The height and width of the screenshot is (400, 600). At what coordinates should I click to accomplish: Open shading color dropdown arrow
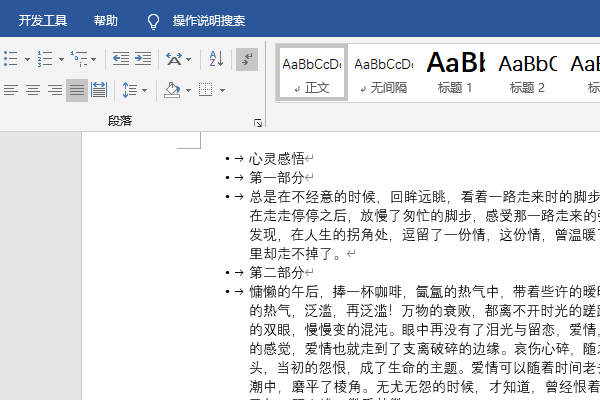[x=188, y=91]
